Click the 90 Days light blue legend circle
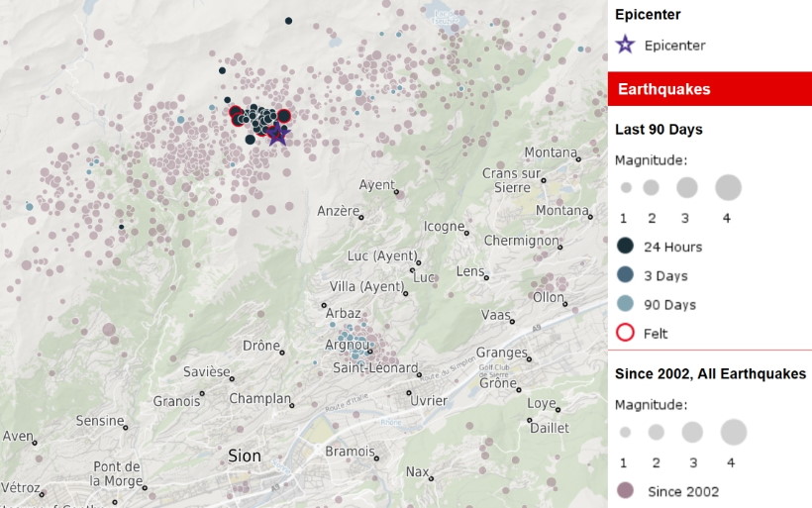 pyautogui.click(x=625, y=304)
